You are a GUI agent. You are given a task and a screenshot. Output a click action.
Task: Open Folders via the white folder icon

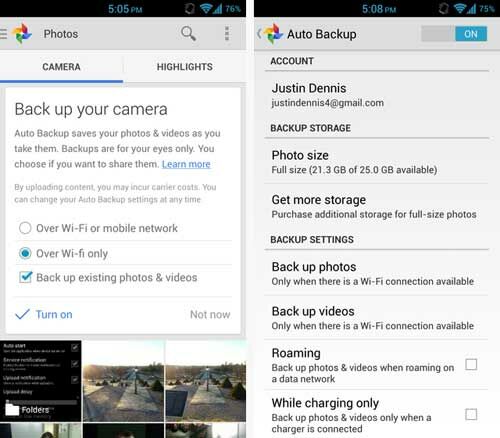tap(12, 409)
